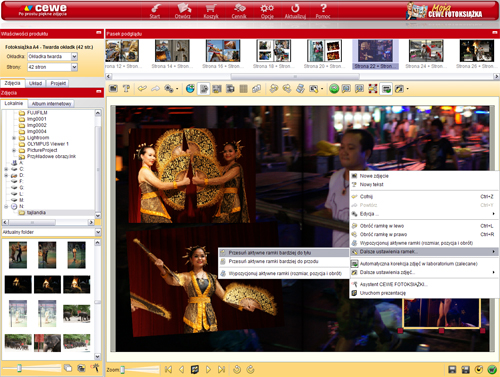Open 'Dalsze ustawienia zdjęć' submenu

tap(424, 272)
